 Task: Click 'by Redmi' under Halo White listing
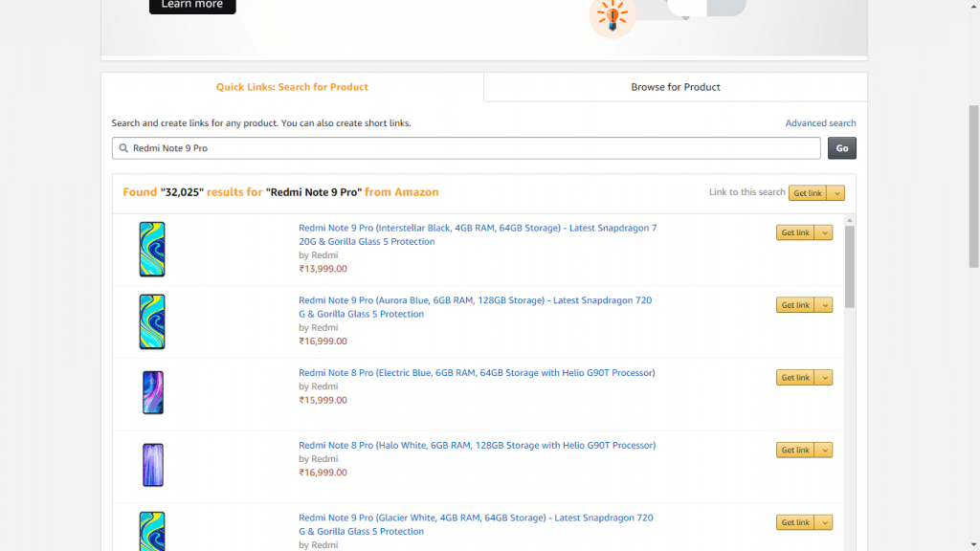click(318, 458)
